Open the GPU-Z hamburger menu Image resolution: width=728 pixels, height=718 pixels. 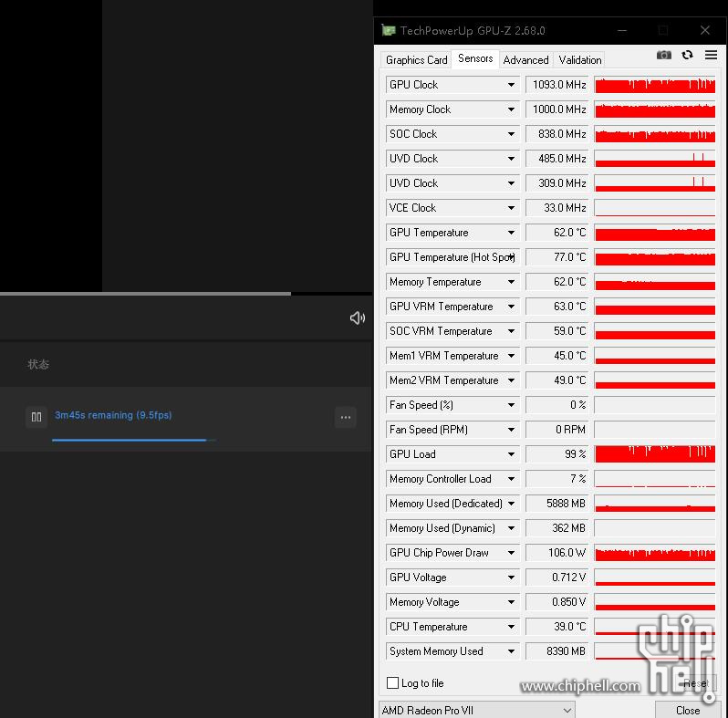[x=711, y=55]
